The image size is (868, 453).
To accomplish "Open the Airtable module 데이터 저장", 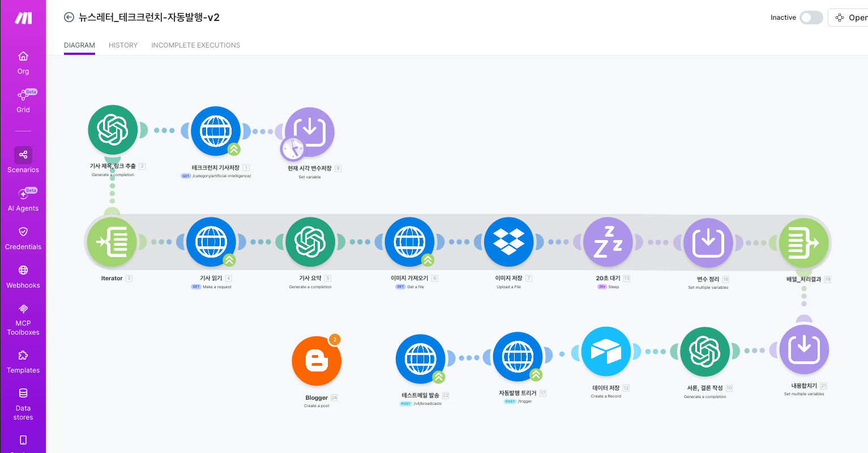I will click(606, 352).
